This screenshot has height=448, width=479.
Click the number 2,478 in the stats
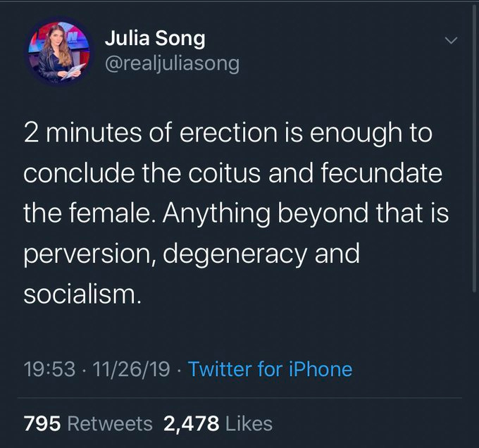(191, 423)
